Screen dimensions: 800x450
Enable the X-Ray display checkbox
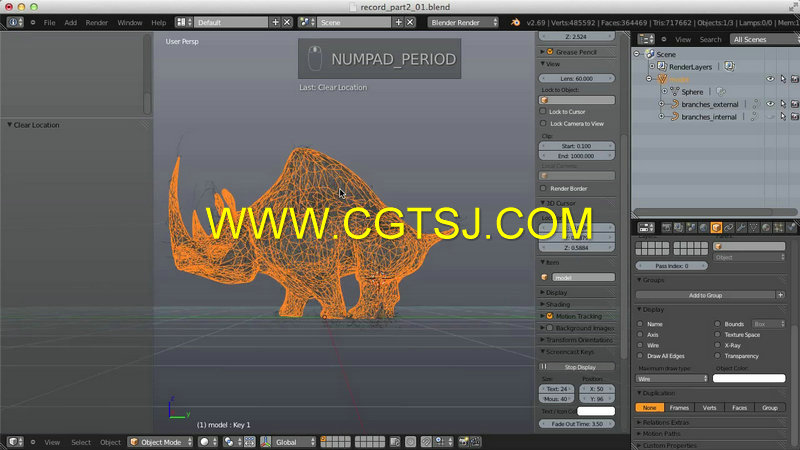(x=717, y=345)
